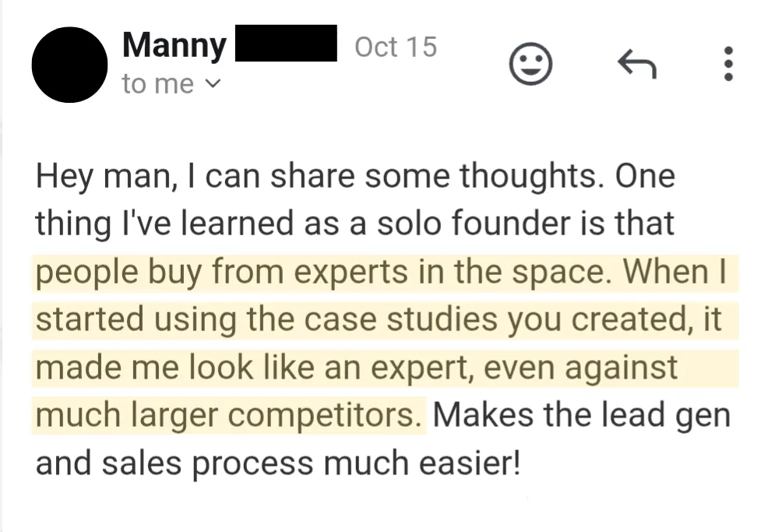The image size is (768, 532).
Task: Open the sender's black circular avatar
Action: coord(69,65)
